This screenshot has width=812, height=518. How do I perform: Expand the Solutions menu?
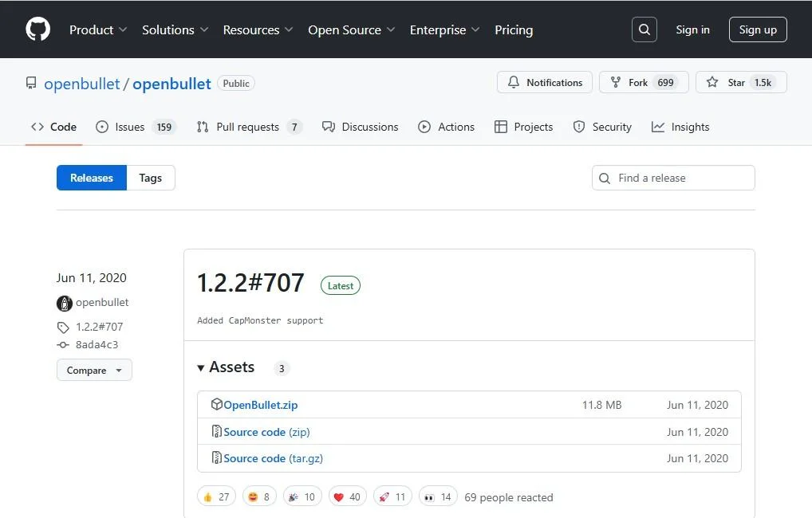(x=175, y=30)
